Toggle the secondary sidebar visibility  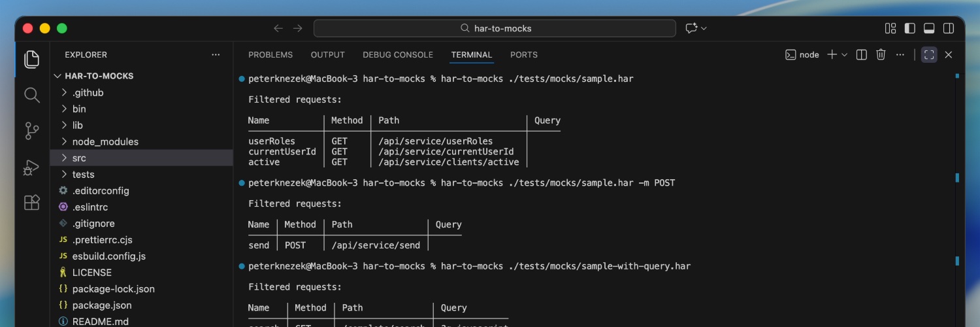coord(948,28)
